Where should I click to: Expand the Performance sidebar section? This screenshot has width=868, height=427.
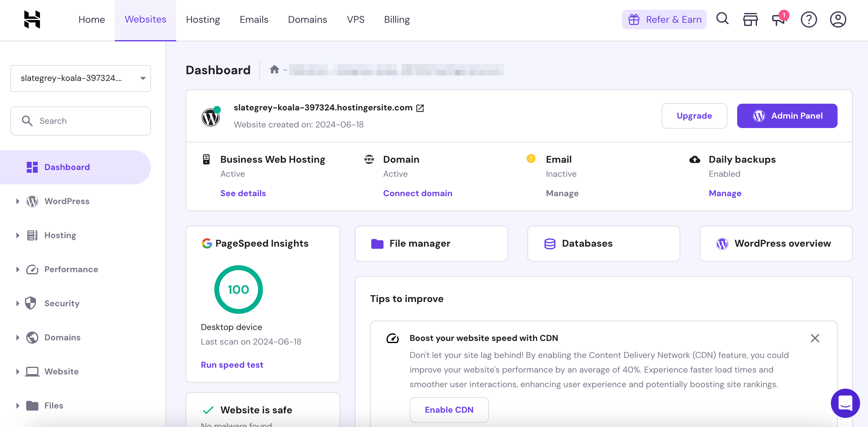(x=18, y=269)
